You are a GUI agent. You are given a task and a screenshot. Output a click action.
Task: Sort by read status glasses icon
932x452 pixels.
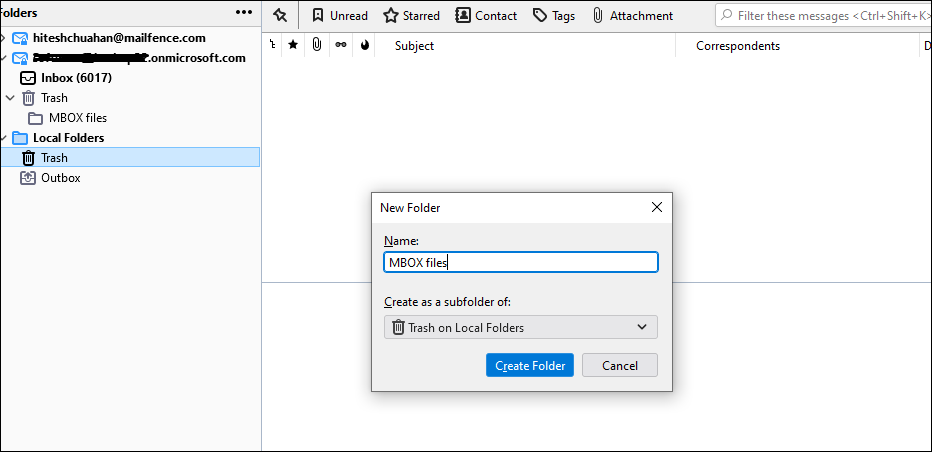(341, 45)
